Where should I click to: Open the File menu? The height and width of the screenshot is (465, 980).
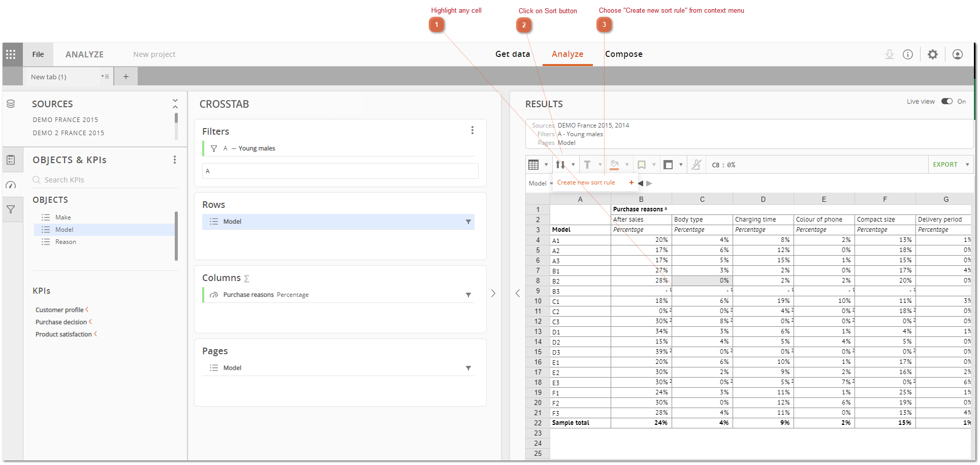(x=38, y=54)
